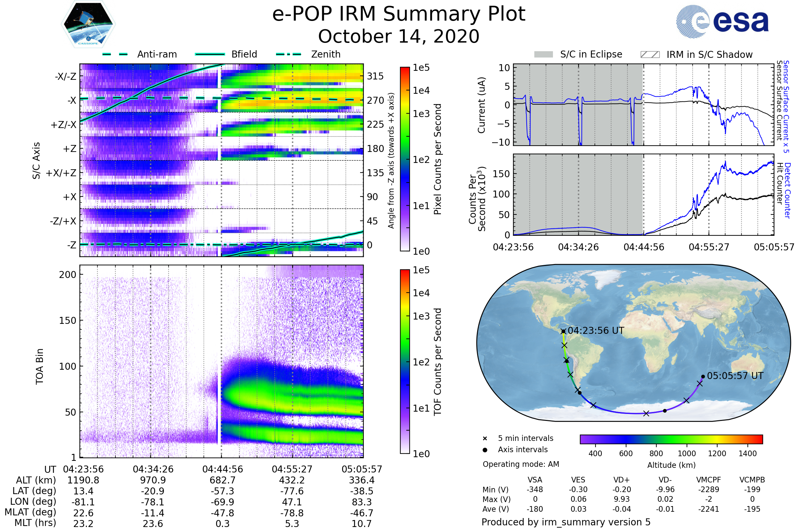Click the Zenith dash-dot legend marker

288,54
